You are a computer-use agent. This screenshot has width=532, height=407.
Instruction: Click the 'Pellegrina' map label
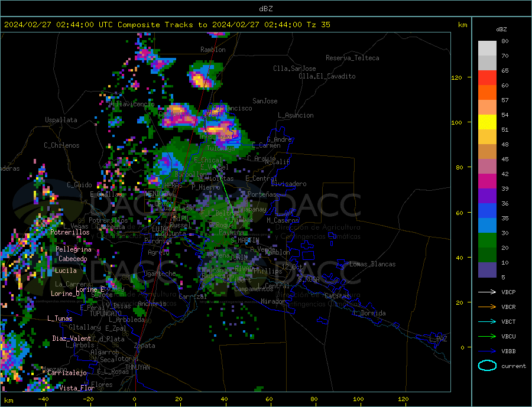[74, 249]
